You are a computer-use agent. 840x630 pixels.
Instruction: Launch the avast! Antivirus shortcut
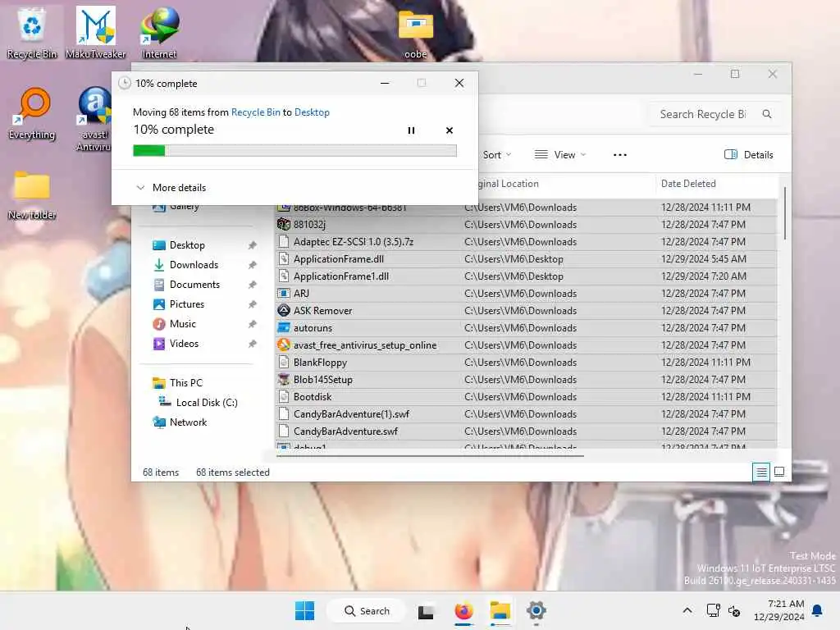94,119
